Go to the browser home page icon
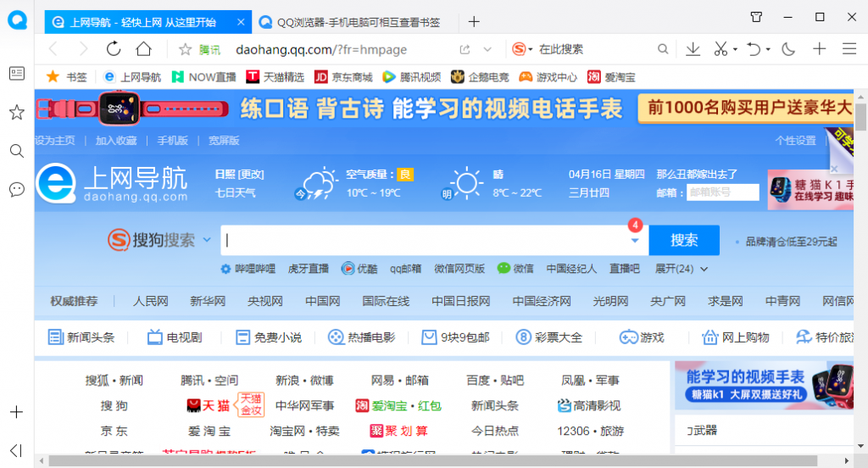The image size is (868, 468). 144,49
